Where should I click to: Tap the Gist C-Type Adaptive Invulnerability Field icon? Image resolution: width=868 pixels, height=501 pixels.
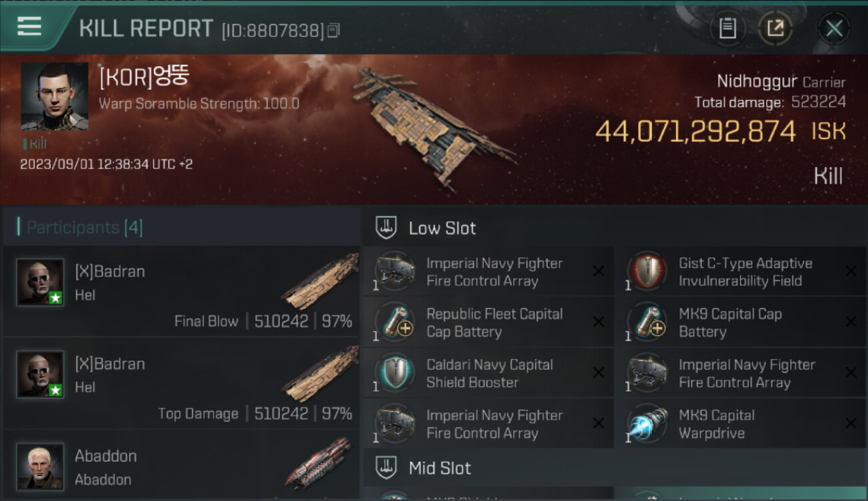647,272
